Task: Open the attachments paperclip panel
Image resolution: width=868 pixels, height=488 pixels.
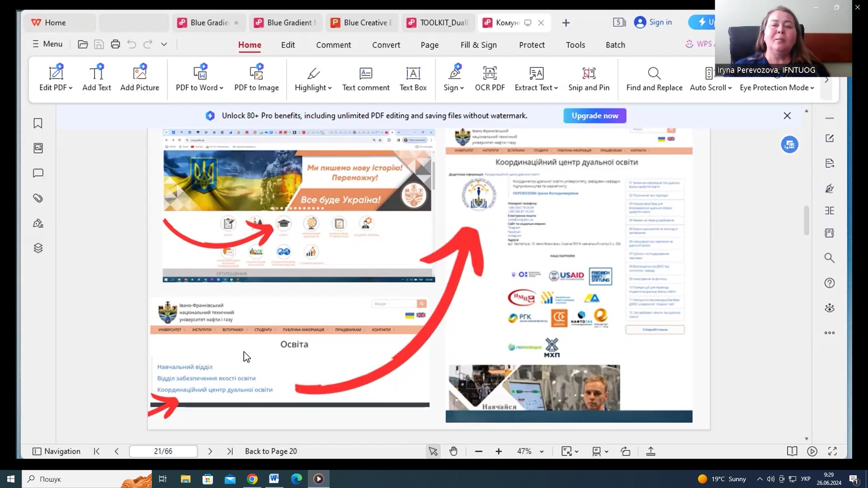Action: [38, 198]
